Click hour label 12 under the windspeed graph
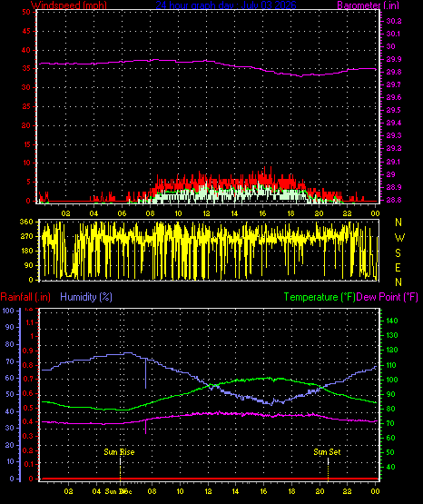The width and height of the screenshot is (423, 504). [x=206, y=213]
